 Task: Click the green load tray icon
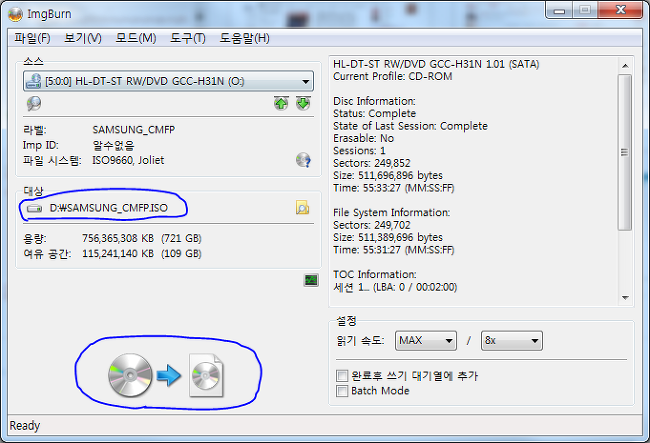point(303,103)
